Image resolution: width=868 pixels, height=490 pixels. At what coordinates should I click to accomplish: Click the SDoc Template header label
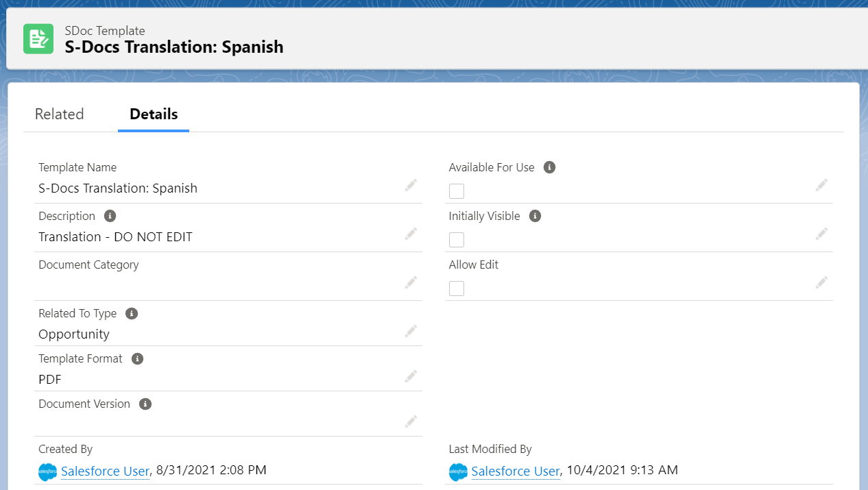point(105,31)
